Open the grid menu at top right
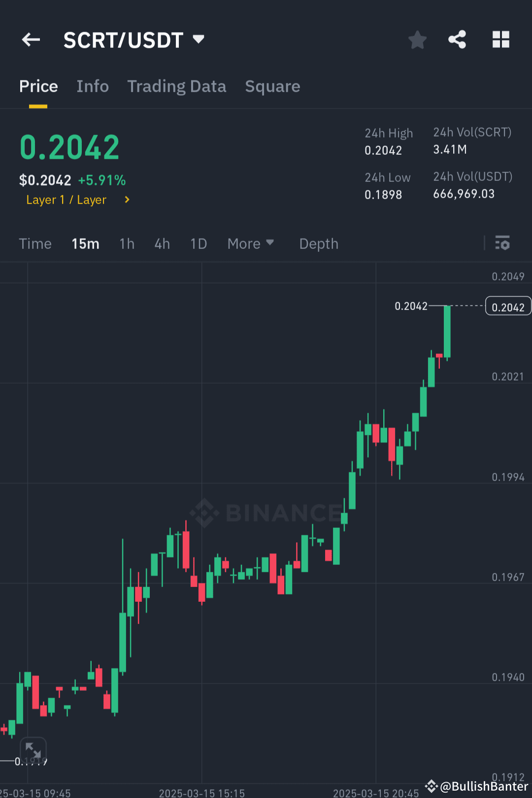This screenshot has height=798, width=532. pyautogui.click(x=501, y=39)
